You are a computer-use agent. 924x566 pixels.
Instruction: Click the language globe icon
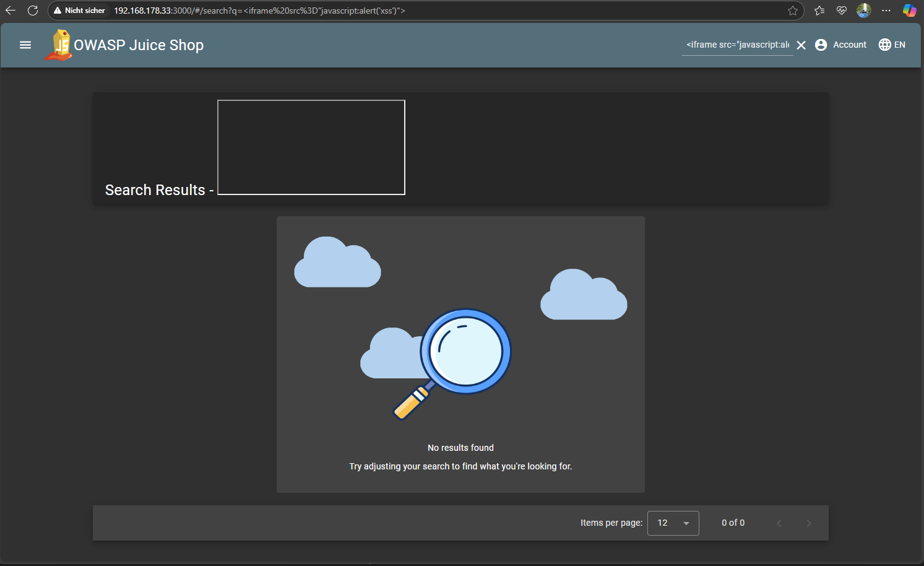pyautogui.click(x=884, y=44)
